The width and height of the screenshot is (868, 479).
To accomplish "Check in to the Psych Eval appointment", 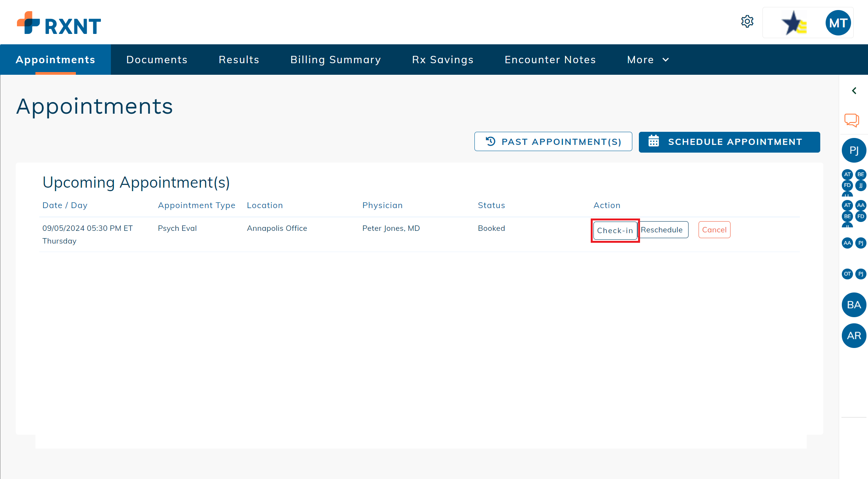I will click(x=615, y=230).
